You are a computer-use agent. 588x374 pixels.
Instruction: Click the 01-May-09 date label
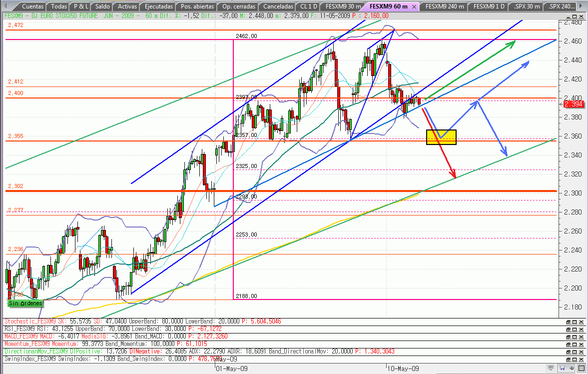tap(232, 368)
